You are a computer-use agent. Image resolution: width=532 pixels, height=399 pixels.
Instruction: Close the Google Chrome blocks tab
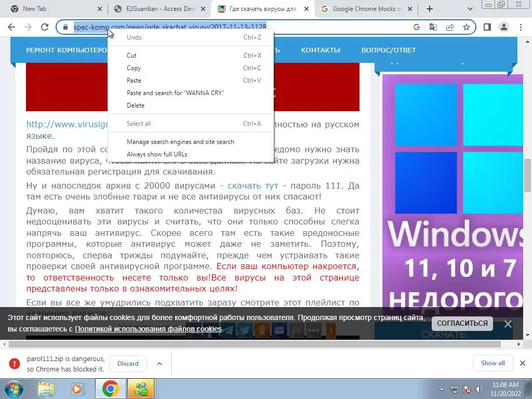coord(410,9)
